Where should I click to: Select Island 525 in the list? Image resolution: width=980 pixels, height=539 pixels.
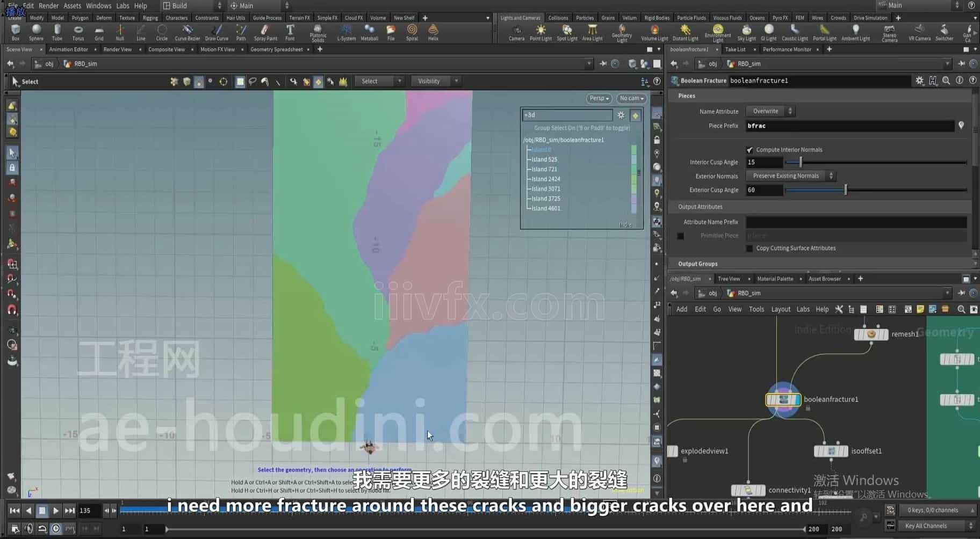[x=544, y=159]
